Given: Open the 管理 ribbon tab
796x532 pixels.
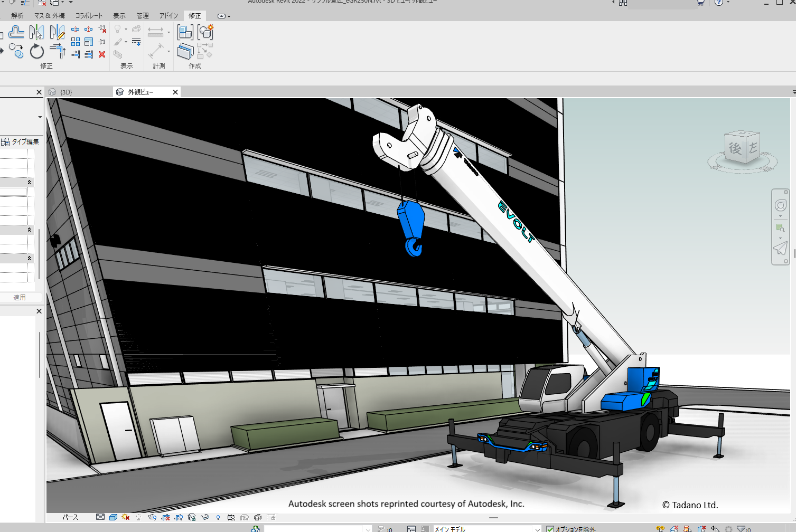Looking at the screenshot, I should tap(142, 16).
